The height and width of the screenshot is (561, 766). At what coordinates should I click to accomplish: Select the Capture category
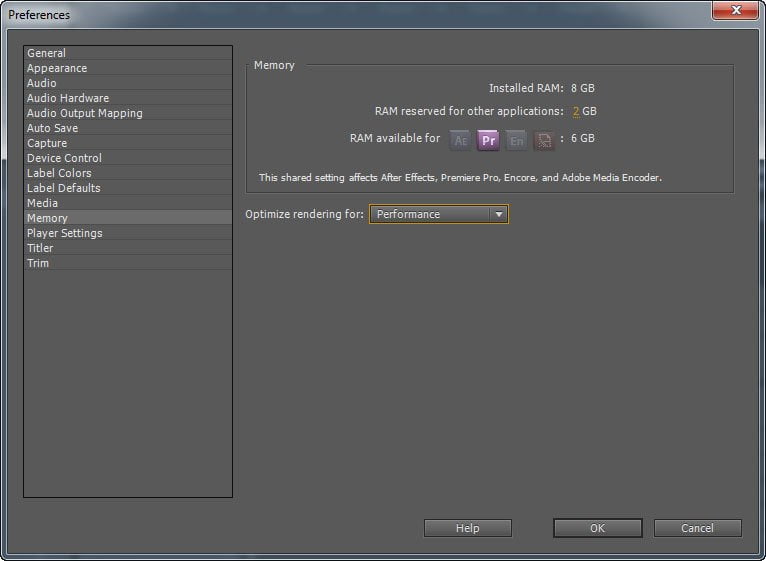(x=128, y=143)
